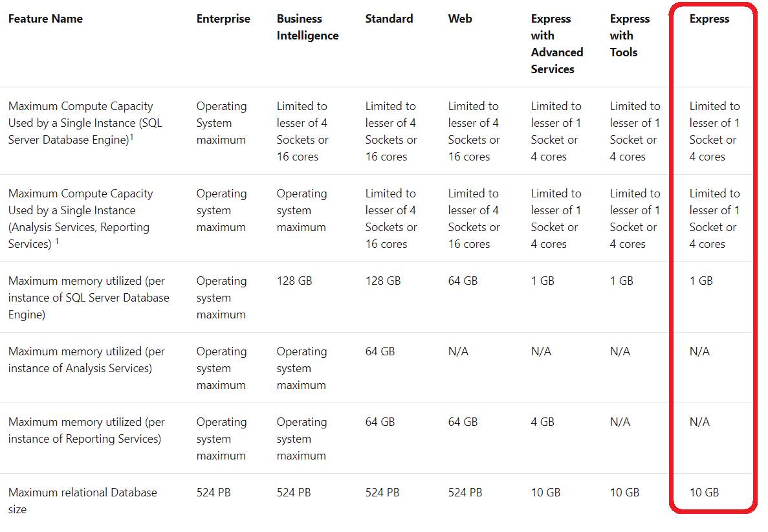Click the Maximum relational Database size row label

82,500
